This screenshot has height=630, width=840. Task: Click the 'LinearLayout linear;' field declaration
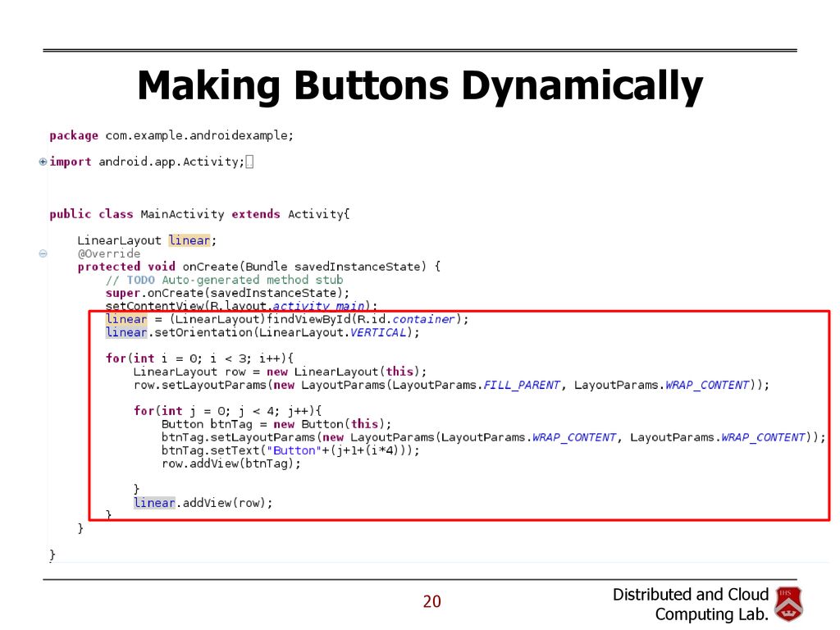[147, 240]
